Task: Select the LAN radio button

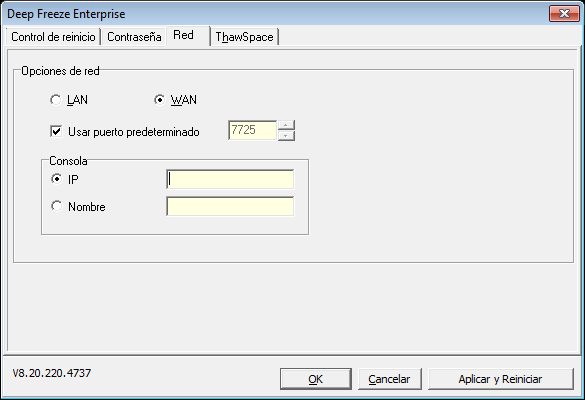Action: [56, 100]
